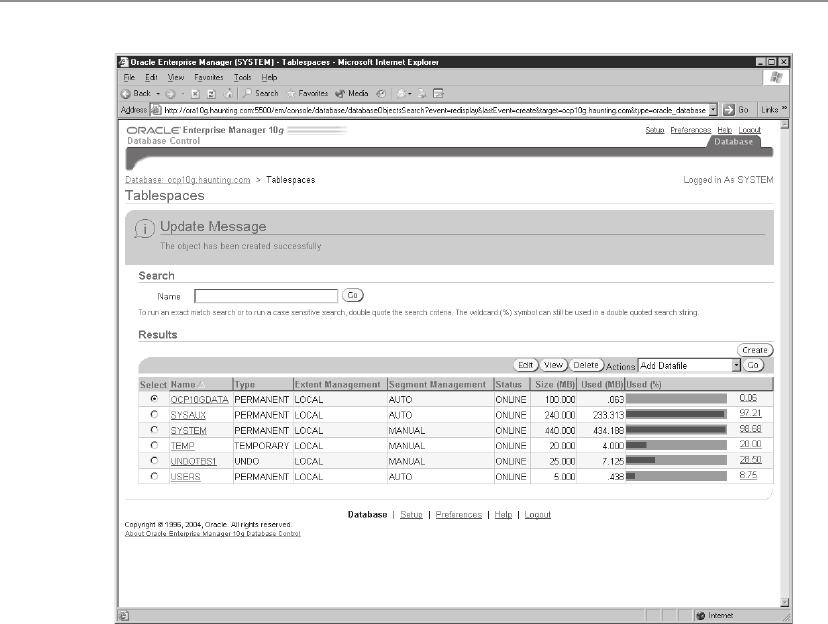The image size is (828, 624).
Task: Click the Name search input field
Action: [x=266, y=296]
